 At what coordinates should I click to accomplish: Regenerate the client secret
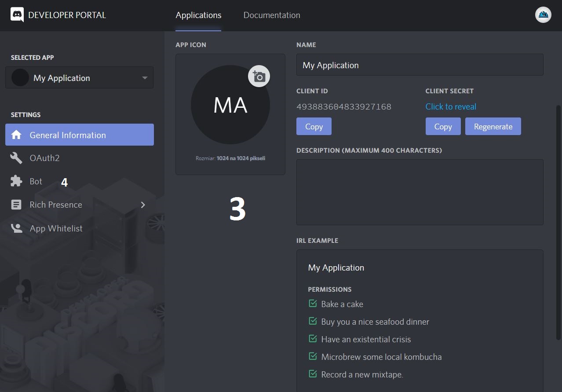tap(493, 126)
